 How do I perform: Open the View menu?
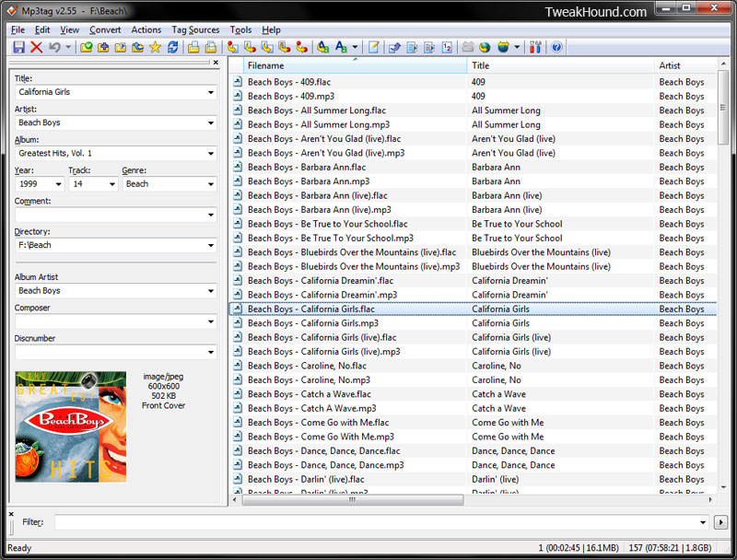pos(70,29)
